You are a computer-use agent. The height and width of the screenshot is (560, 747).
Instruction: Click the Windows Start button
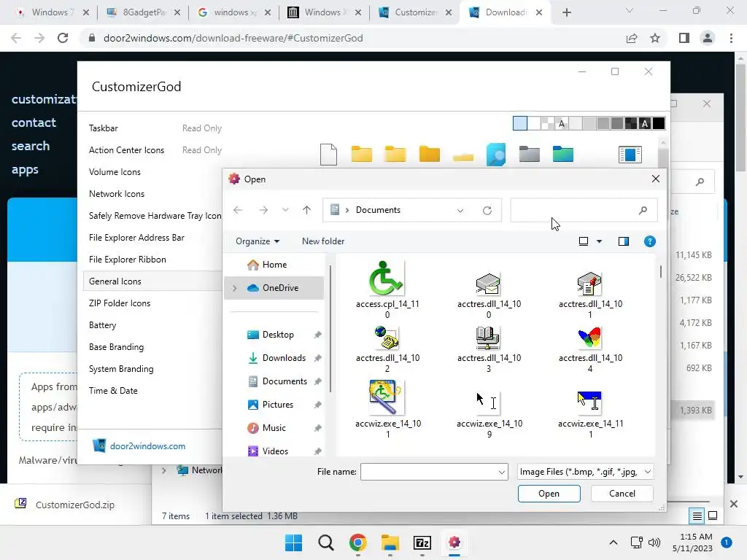[293, 542]
